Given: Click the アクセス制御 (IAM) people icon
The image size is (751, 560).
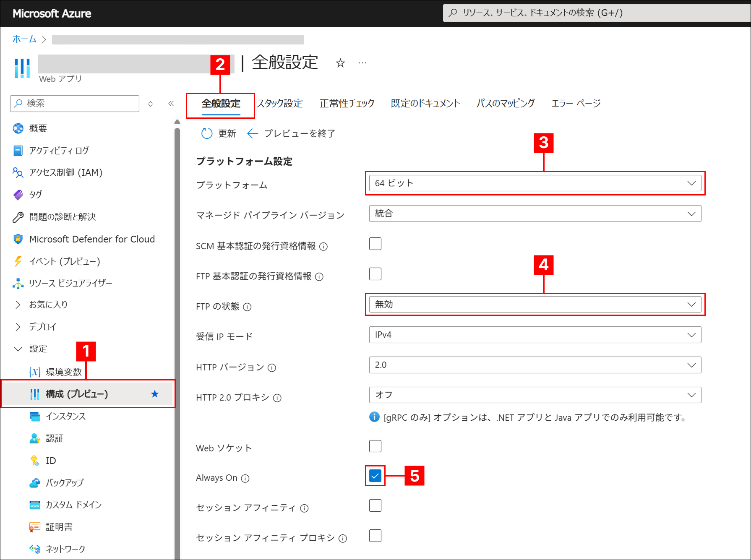Looking at the screenshot, I should click(x=18, y=172).
